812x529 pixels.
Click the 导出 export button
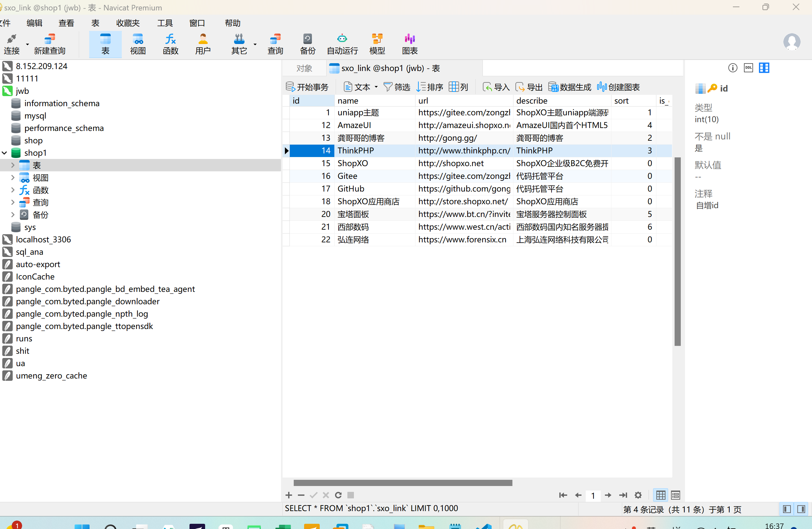coord(528,87)
